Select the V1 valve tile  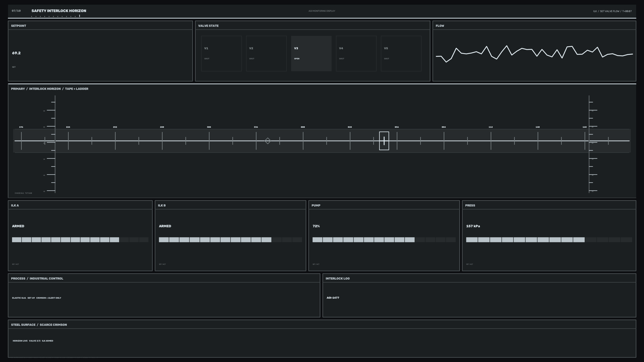[x=221, y=53]
